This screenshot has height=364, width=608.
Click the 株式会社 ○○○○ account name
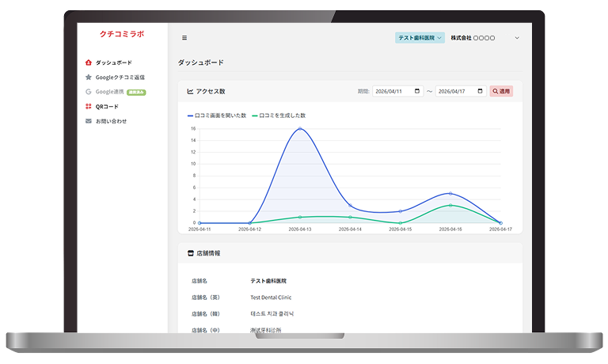(x=473, y=38)
